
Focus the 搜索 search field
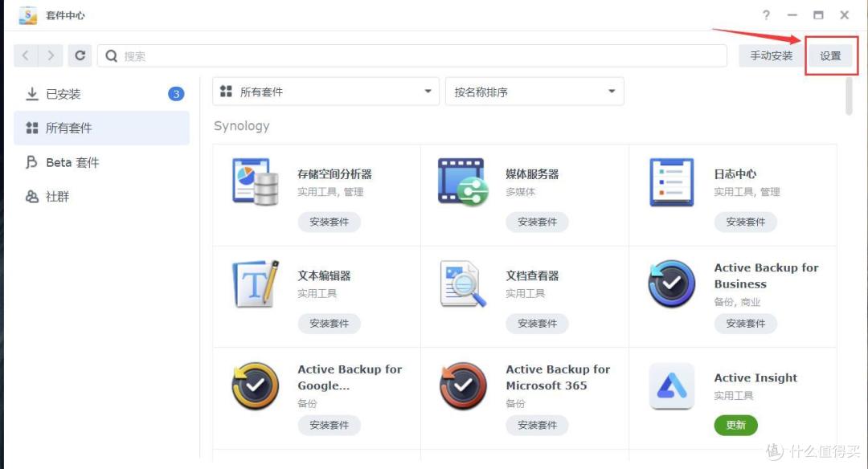(x=411, y=56)
